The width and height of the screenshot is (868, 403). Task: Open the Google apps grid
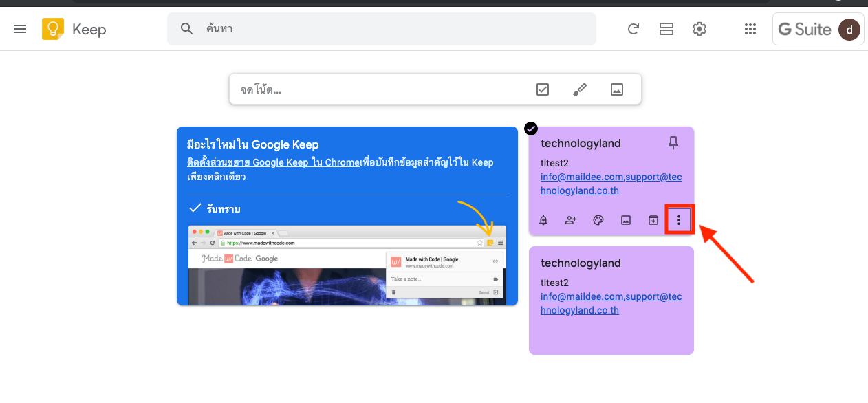pos(750,29)
